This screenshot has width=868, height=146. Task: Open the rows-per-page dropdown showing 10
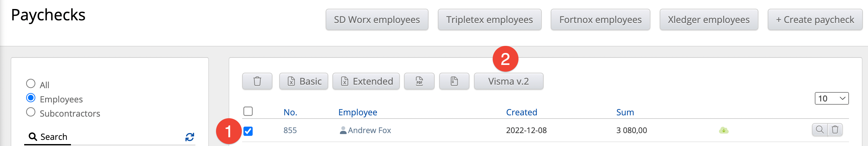click(x=831, y=99)
